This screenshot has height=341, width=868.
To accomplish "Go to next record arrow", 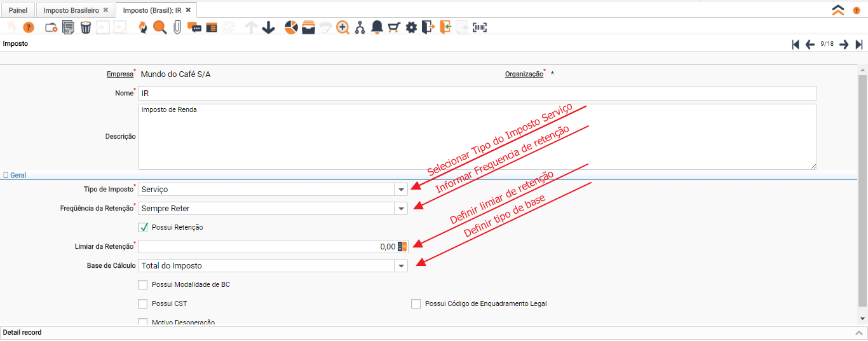I will [844, 44].
